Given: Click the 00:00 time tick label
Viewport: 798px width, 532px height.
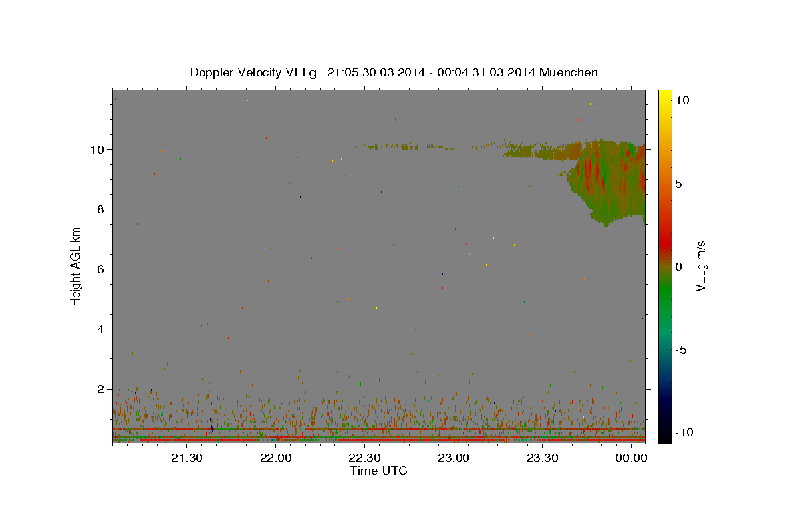Looking at the screenshot, I should pos(631,458).
